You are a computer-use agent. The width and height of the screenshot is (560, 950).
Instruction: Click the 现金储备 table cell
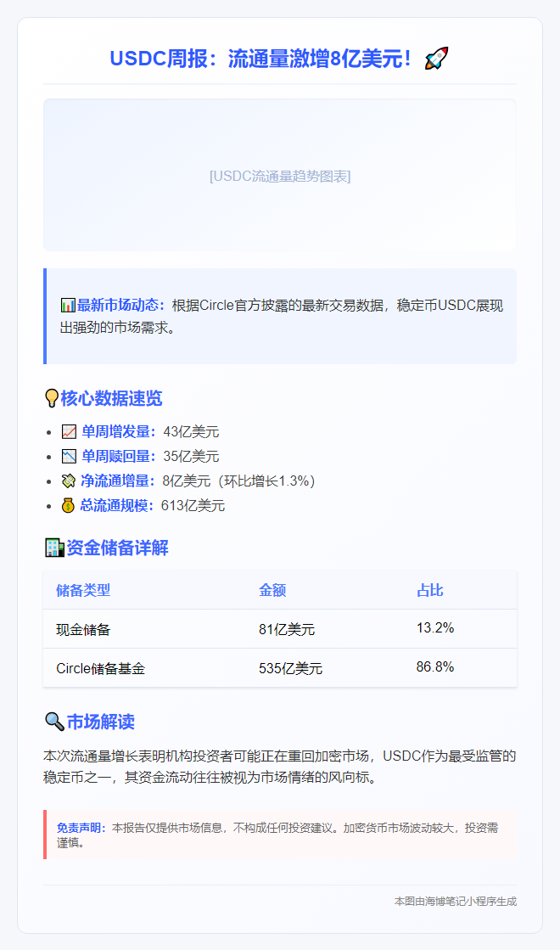83,629
